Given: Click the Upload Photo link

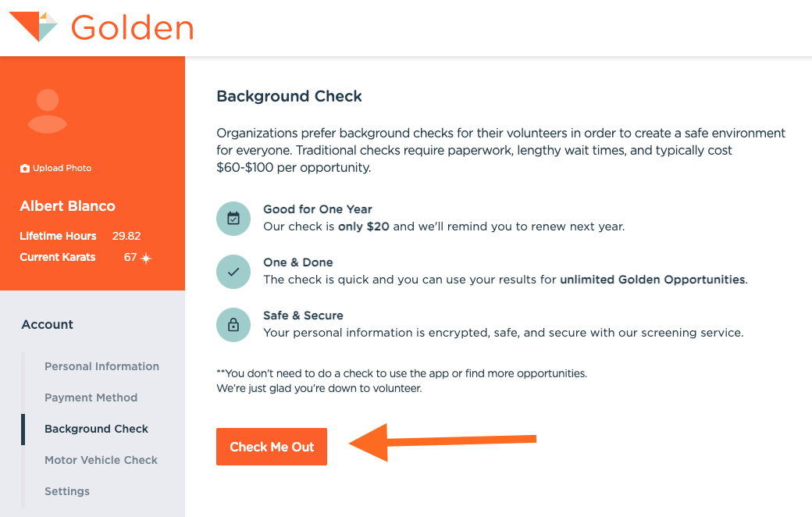Looking at the screenshot, I should (x=62, y=169).
